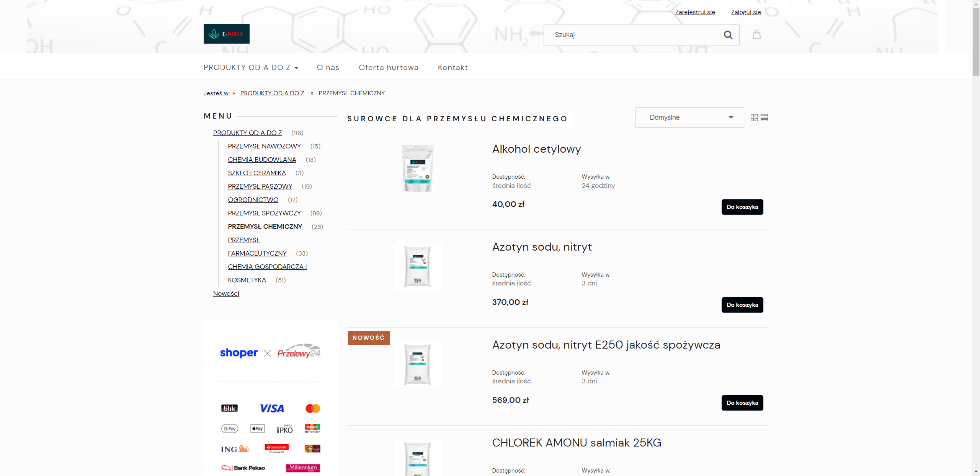Open the CHEMIA BUDOWLANA category link

[262, 160]
